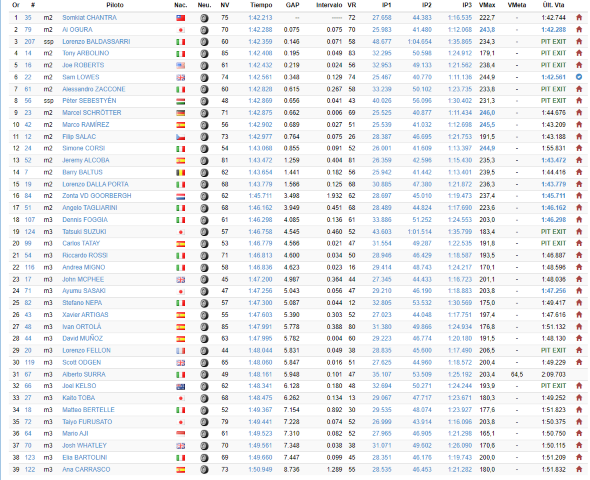The height and width of the screenshot is (480, 590).
Task: Click the Dutch flag next to Zonta VD GOORBERGH
Action: [x=181, y=196]
